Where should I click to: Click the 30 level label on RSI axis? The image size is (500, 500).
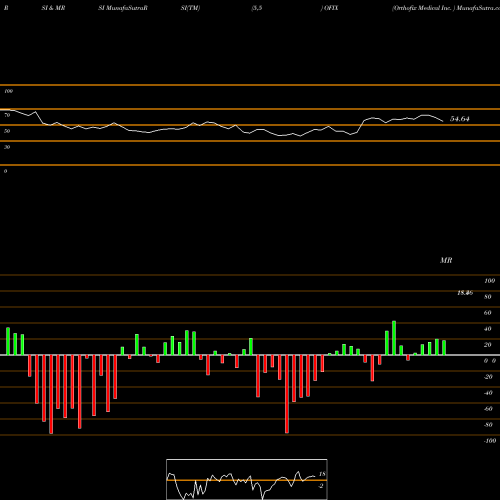click(7, 147)
